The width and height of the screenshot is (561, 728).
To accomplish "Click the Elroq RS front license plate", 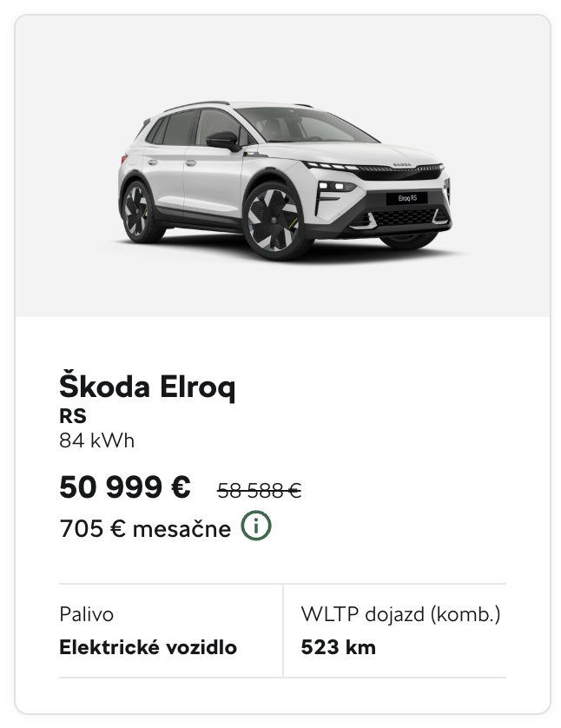I will [x=410, y=198].
